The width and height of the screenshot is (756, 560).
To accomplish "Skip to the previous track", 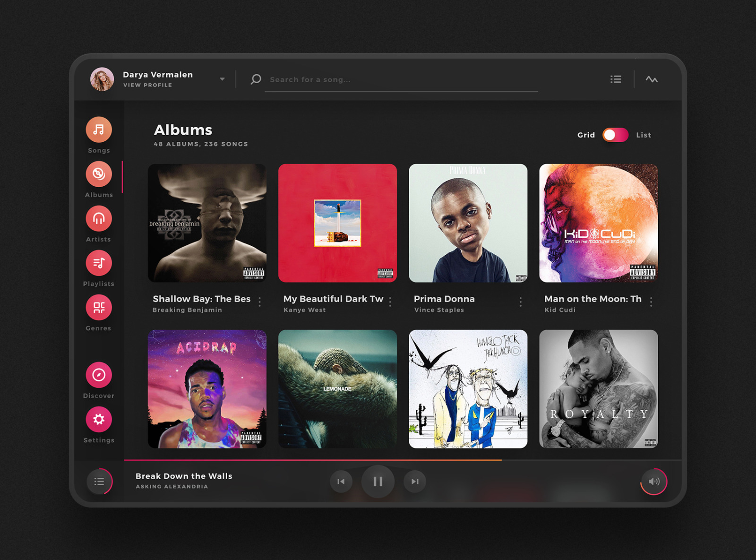I will click(x=341, y=481).
